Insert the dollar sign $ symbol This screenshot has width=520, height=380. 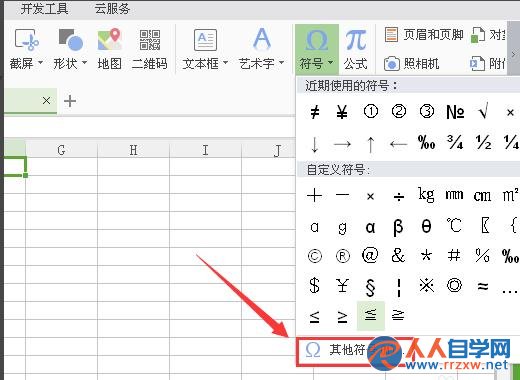(315, 286)
